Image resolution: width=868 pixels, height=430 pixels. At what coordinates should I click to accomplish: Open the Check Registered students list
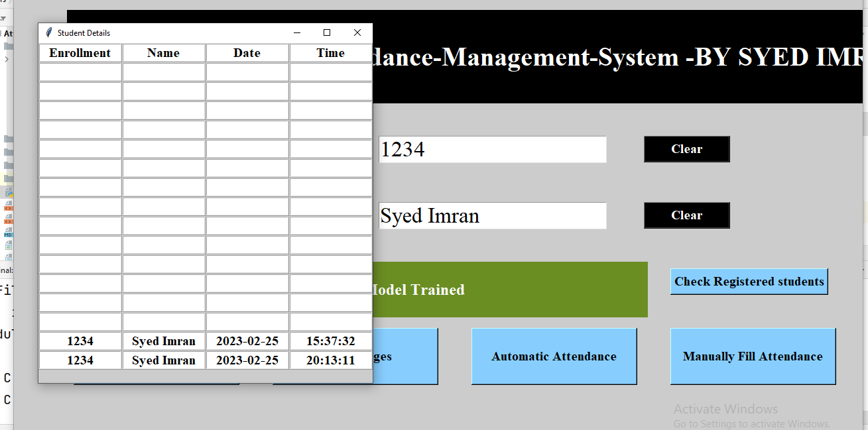pos(748,281)
